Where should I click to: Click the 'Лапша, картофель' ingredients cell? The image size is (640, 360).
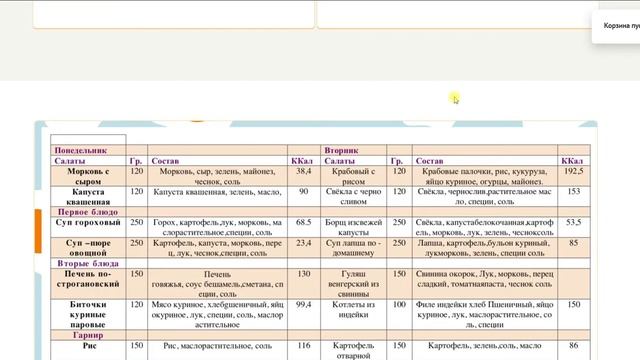pyautogui.click(x=484, y=248)
